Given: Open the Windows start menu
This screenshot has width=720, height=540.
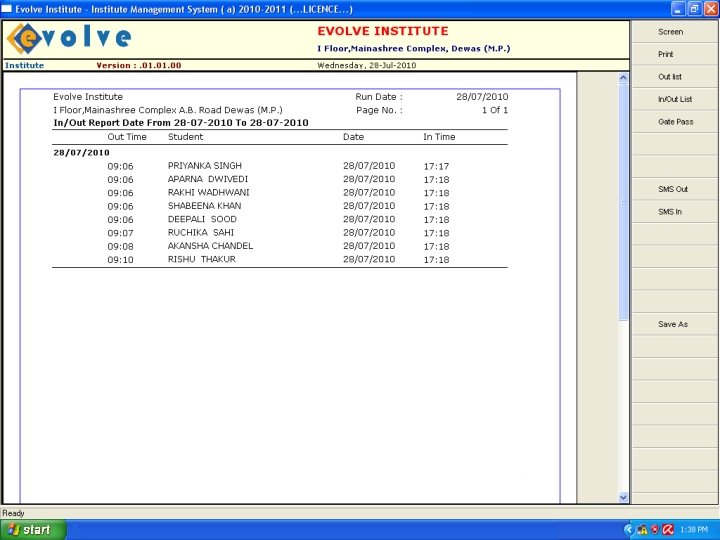Looking at the screenshot, I should pyautogui.click(x=33, y=529).
